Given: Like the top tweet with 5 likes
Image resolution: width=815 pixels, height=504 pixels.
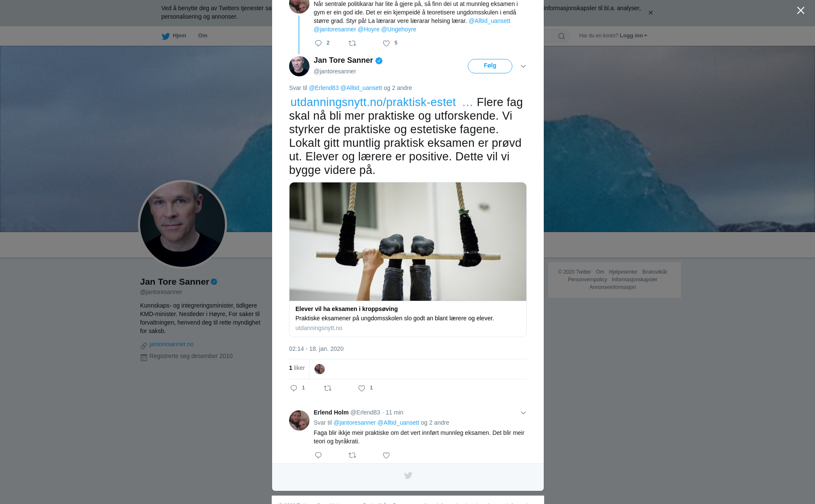Looking at the screenshot, I should pos(386,43).
